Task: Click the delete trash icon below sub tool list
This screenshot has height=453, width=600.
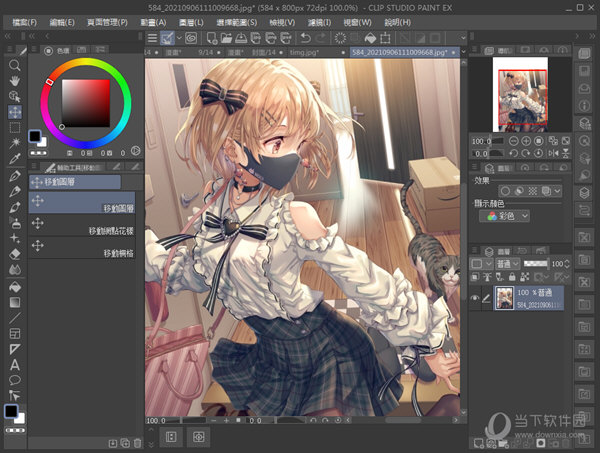Action: 137,443
